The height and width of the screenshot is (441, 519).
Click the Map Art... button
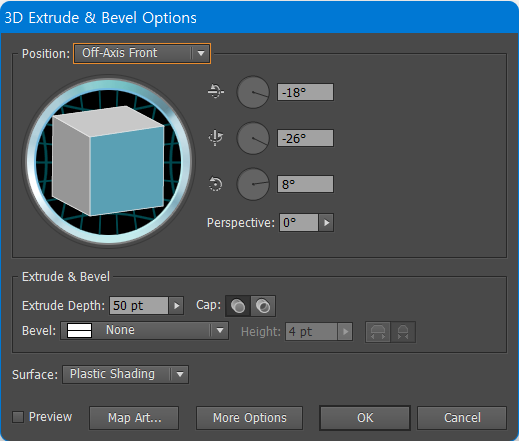[134, 418]
